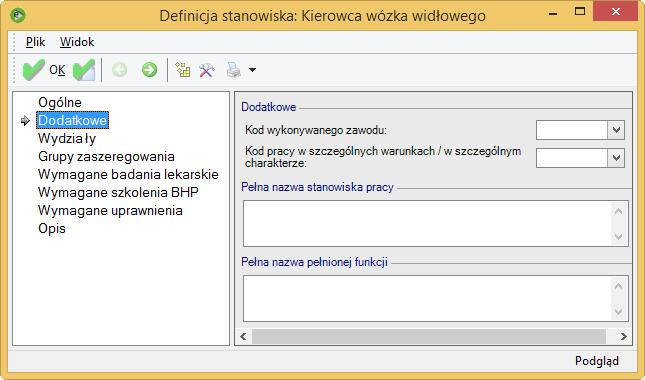Open Wymagane szkolenia BHP section
The width and height of the screenshot is (645, 380).
coord(118,192)
